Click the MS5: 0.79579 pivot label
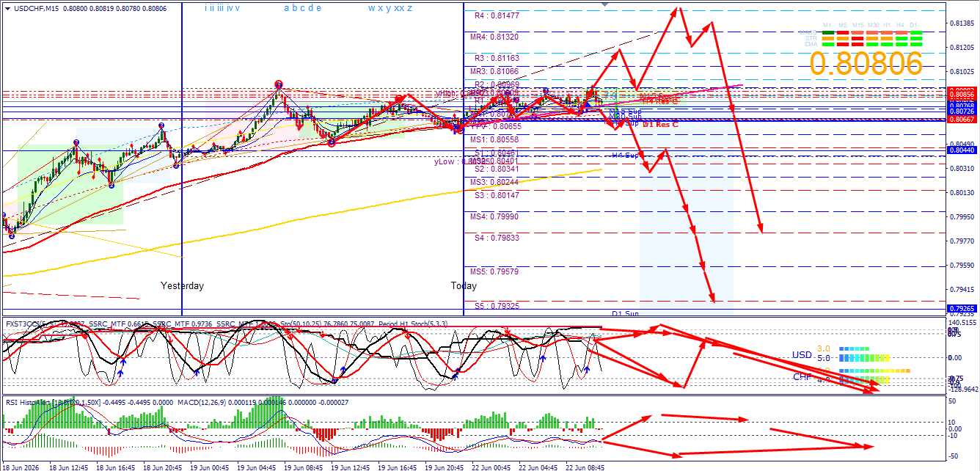 coord(494,271)
